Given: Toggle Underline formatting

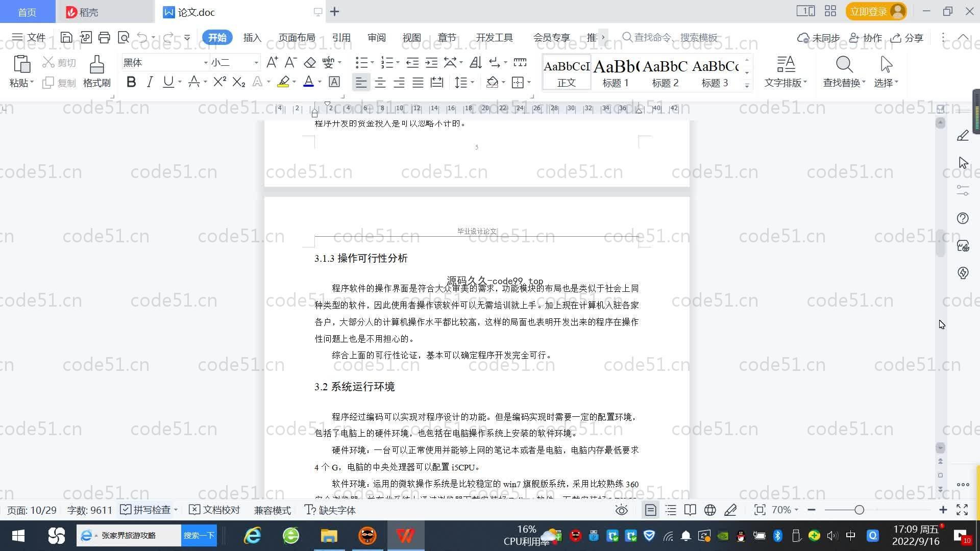Looking at the screenshot, I should (x=168, y=82).
